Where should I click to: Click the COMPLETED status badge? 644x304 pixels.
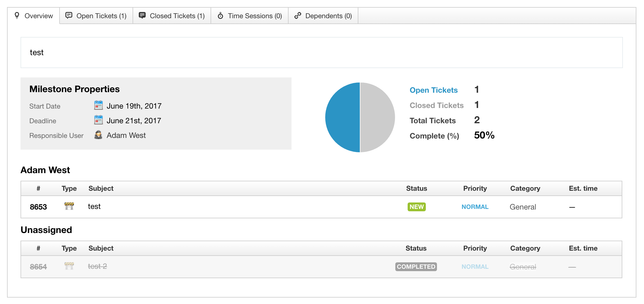(x=416, y=267)
